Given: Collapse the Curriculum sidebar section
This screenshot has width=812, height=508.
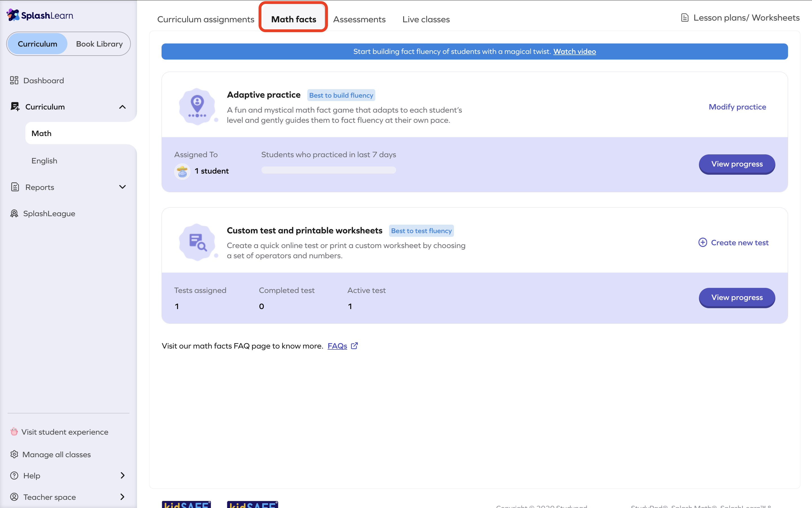Looking at the screenshot, I should click(122, 107).
